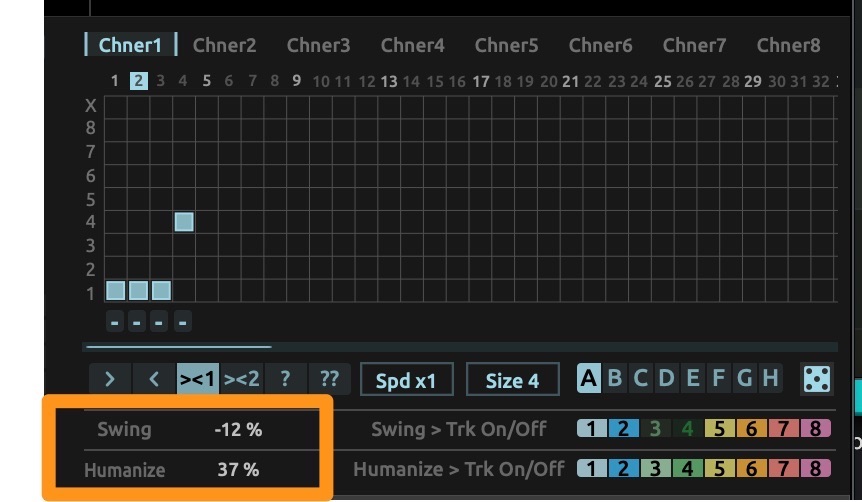Click the Swing -12 % value

point(238,430)
